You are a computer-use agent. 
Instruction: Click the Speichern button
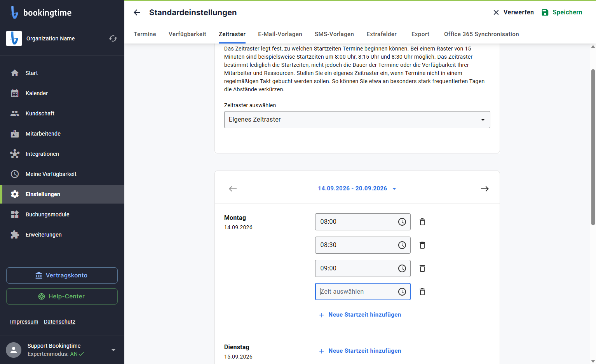click(562, 12)
